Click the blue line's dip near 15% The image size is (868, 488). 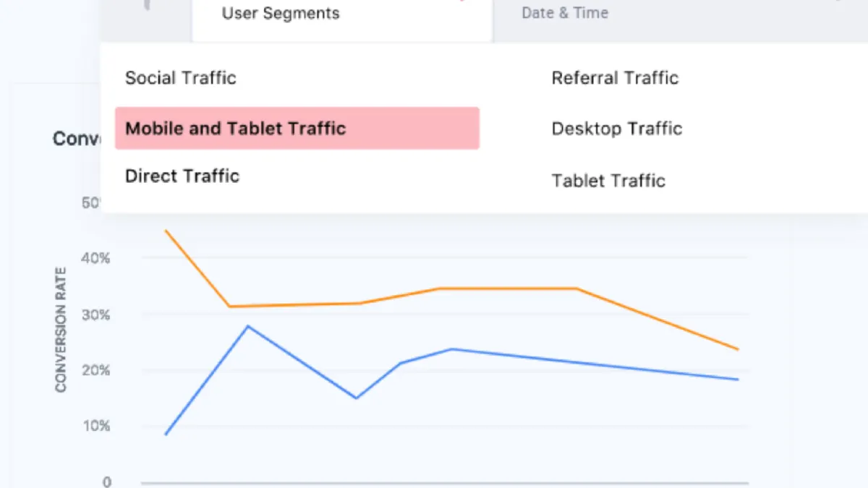tap(356, 398)
